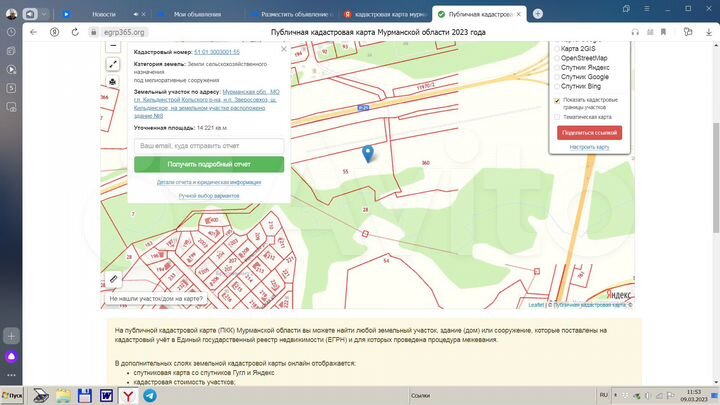The width and height of the screenshot is (720, 405).
Task: Launch Alice assistant purple icon
Action: tap(11, 356)
